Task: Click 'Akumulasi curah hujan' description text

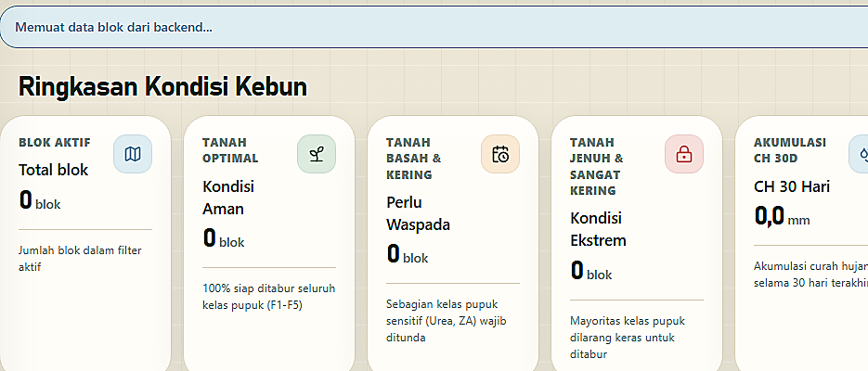Action: click(811, 275)
